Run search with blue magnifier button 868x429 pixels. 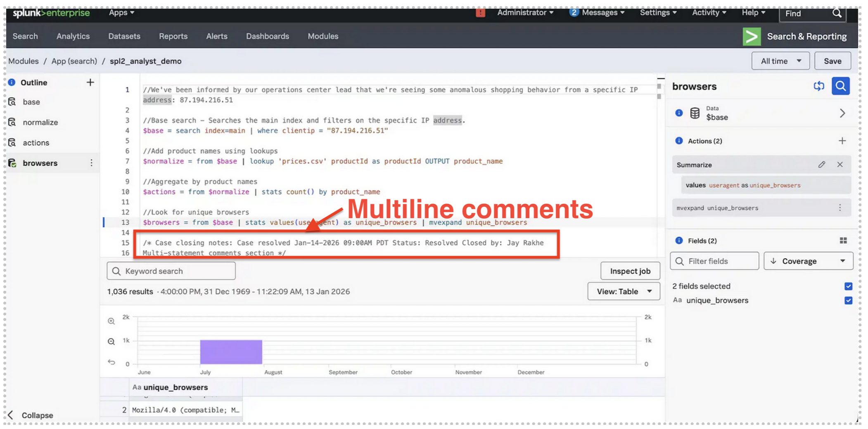[x=840, y=86]
